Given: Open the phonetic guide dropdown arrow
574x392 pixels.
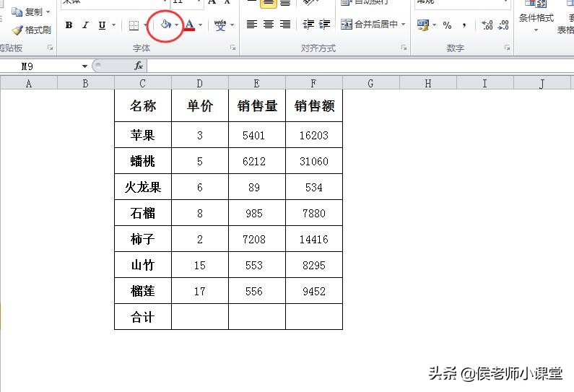Looking at the screenshot, I should [x=232, y=25].
